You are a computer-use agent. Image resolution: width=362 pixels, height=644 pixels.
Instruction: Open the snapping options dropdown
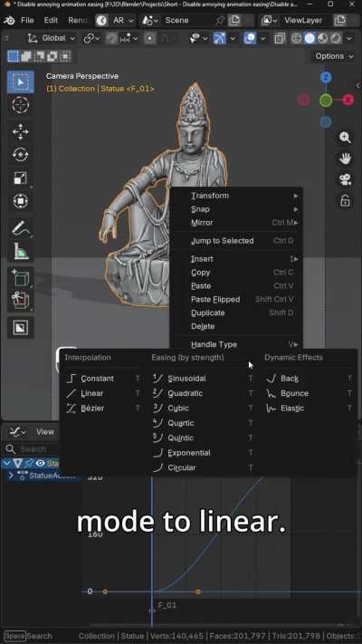[x=129, y=38]
